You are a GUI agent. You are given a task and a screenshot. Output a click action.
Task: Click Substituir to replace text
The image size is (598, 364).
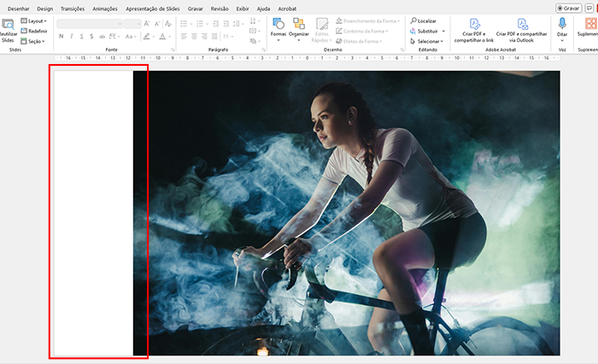coord(425,31)
